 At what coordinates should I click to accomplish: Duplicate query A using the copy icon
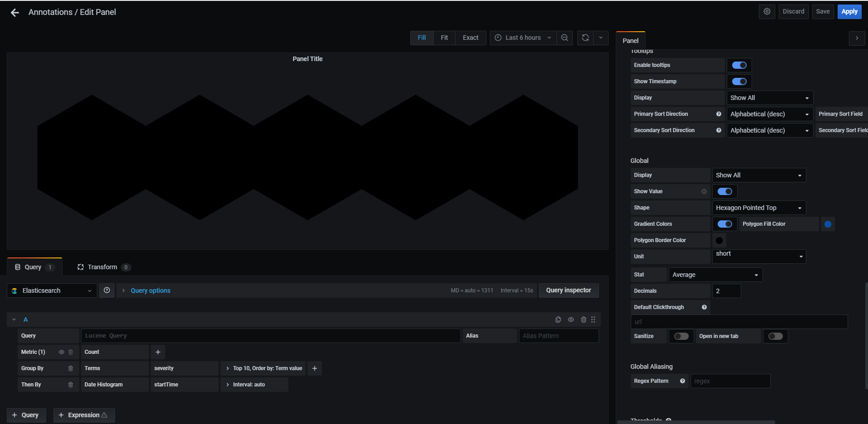[x=558, y=319]
